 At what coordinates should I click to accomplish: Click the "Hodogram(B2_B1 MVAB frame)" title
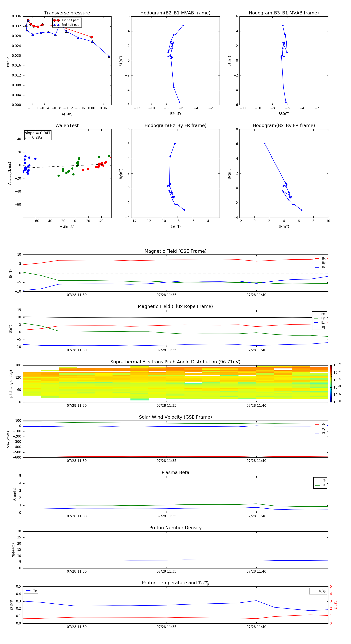[175, 13]
